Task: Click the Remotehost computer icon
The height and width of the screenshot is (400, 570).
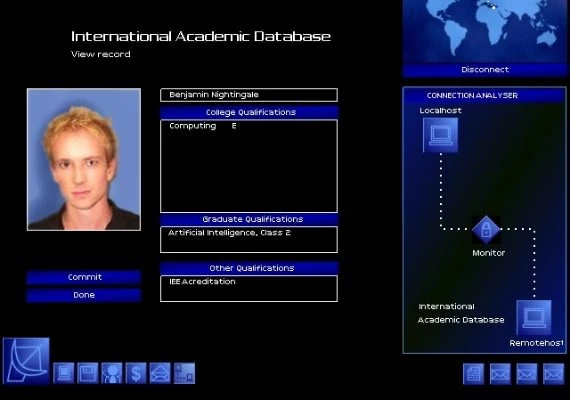Action: (x=534, y=317)
